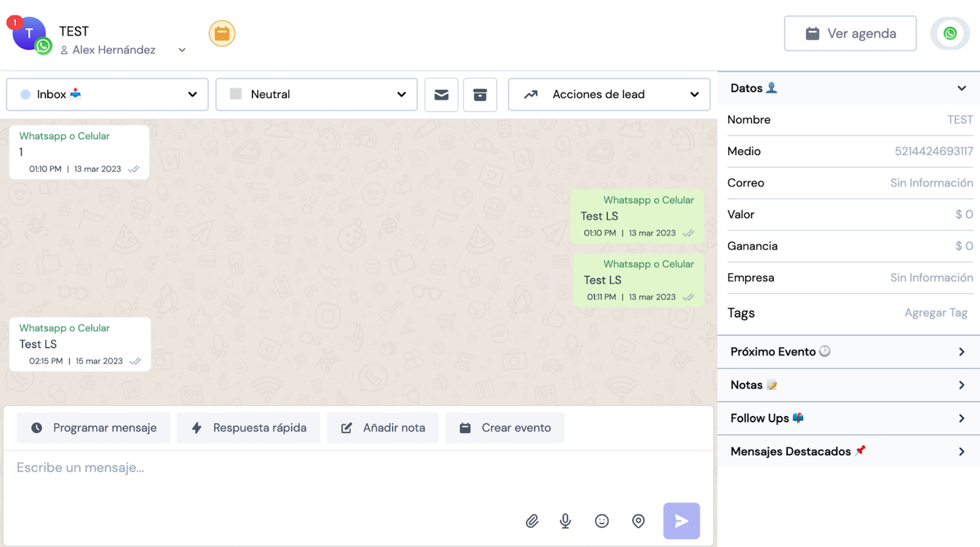Record audio with the microphone icon
Viewport: 980px width, 547px height.
(x=565, y=521)
